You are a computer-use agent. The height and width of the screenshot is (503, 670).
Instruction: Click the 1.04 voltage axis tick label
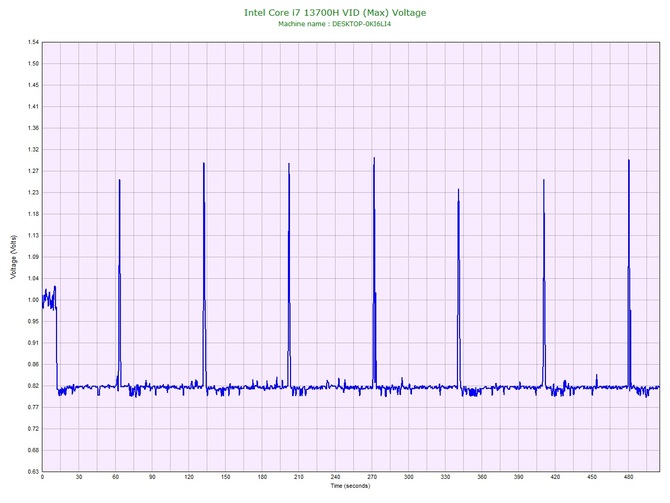point(33,278)
